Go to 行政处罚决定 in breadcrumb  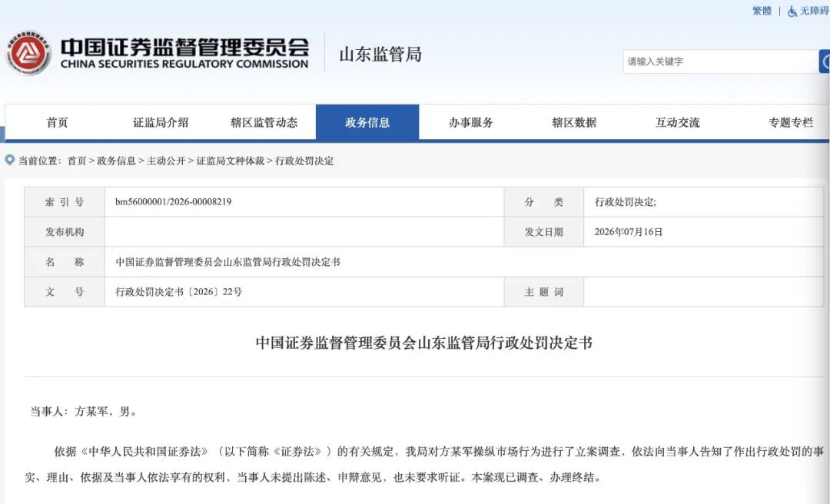coord(304,161)
